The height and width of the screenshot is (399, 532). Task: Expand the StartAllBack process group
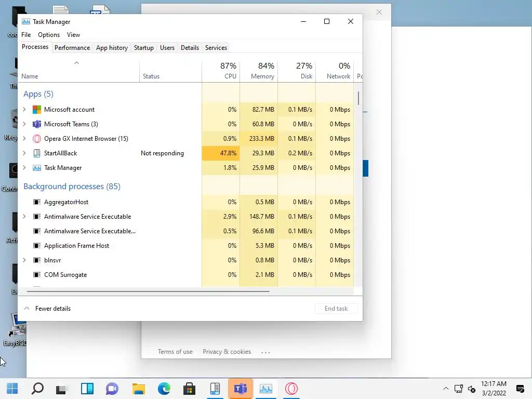click(24, 153)
